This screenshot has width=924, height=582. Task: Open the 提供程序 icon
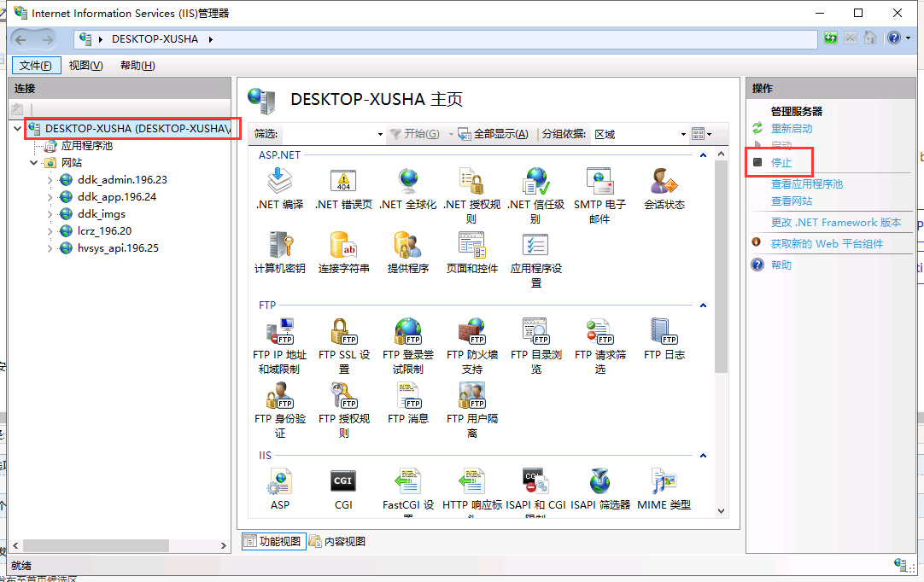click(x=408, y=244)
